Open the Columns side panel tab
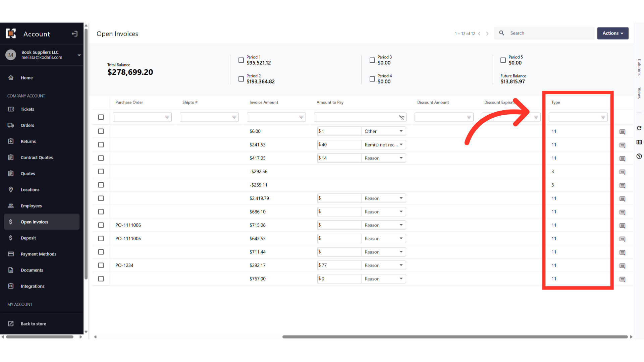The image size is (644, 362). (639, 67)
